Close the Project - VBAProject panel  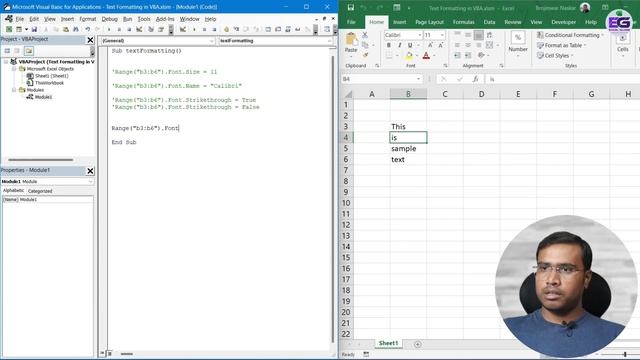(x=90, y=40)
